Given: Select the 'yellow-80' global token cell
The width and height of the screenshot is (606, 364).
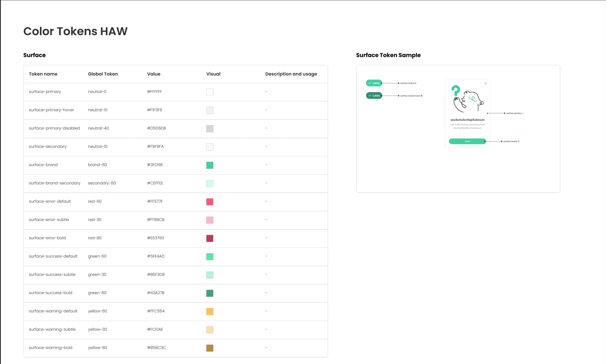Looking at the screenshot, I should (97, 348).
